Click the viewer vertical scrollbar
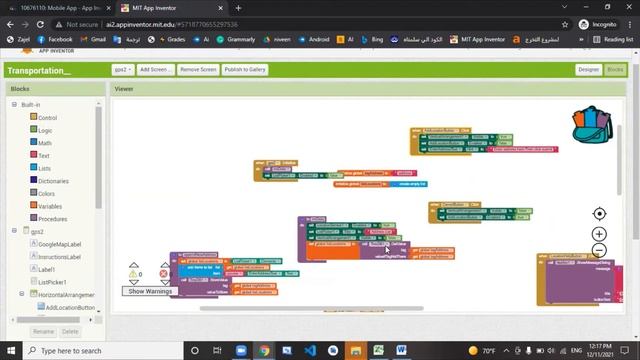 coord(619,160)
